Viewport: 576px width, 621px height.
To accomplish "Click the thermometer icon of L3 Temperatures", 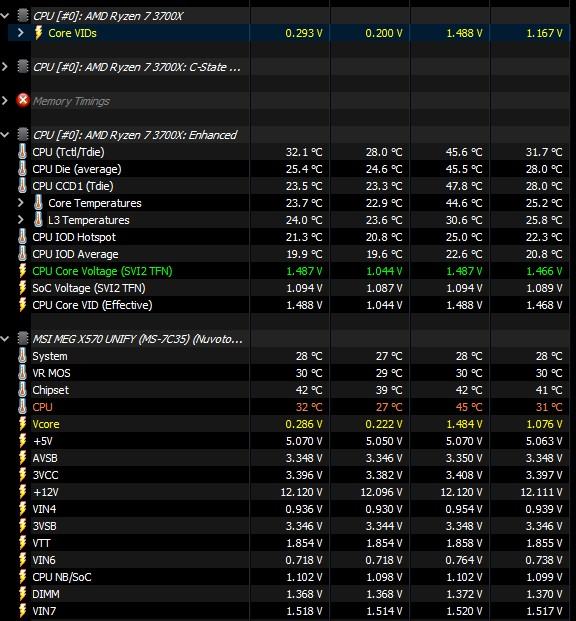I will [x=38, y=220].
